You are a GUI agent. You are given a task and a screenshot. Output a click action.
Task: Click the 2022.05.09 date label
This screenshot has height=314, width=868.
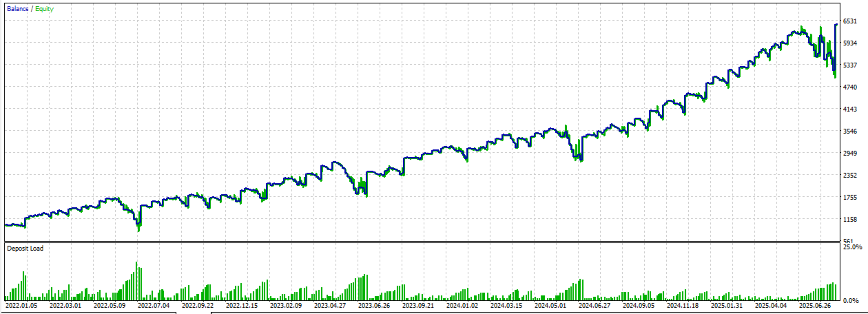click(x=110, y=304)
